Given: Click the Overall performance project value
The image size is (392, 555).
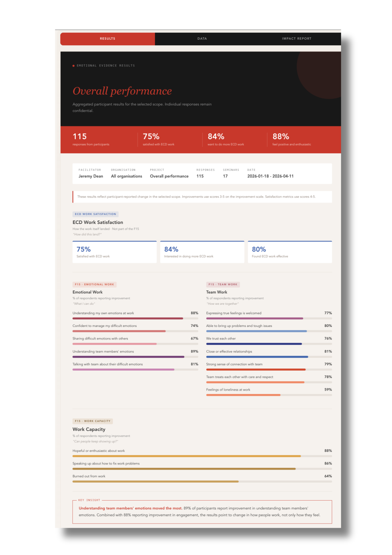Looking at the screenshot, I should click(x=169, y=176).
